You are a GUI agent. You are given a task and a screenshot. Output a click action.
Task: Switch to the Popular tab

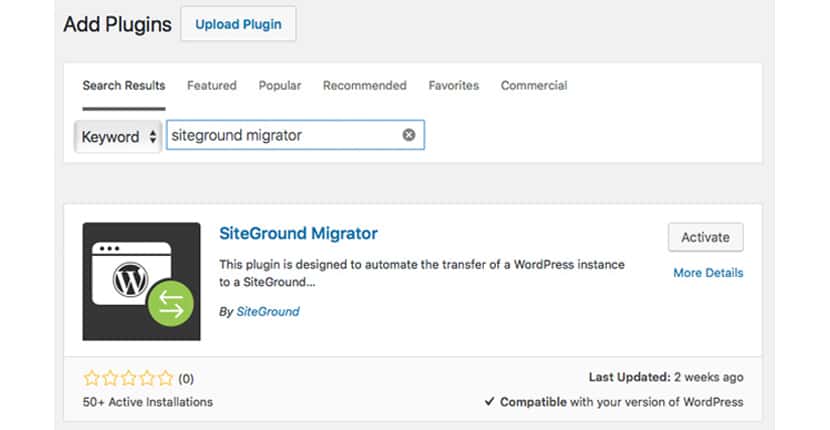tap(279, 85)
